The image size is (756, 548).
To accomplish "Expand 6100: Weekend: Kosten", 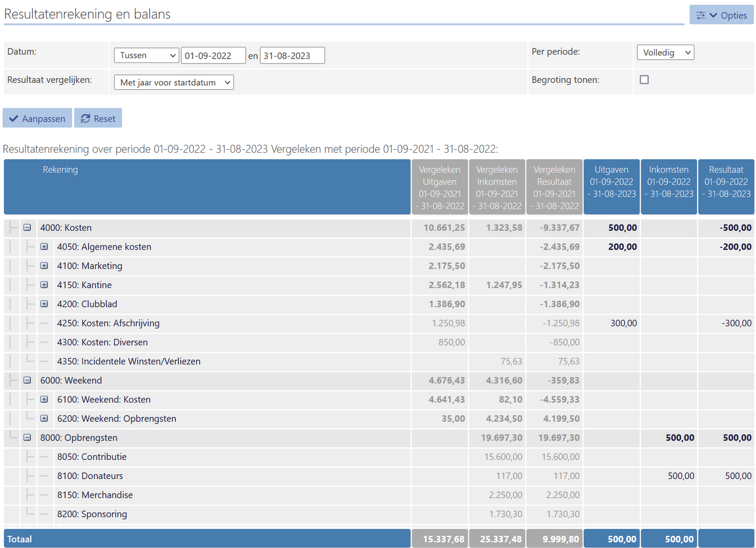I will (44, 400).
